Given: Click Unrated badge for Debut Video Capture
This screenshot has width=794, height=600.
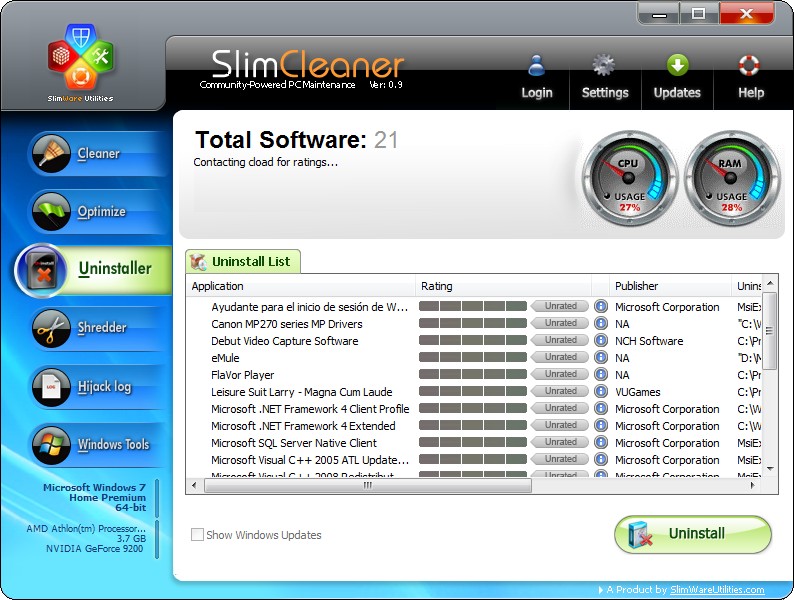Looking at the screenshot, I should pos(560,340).
